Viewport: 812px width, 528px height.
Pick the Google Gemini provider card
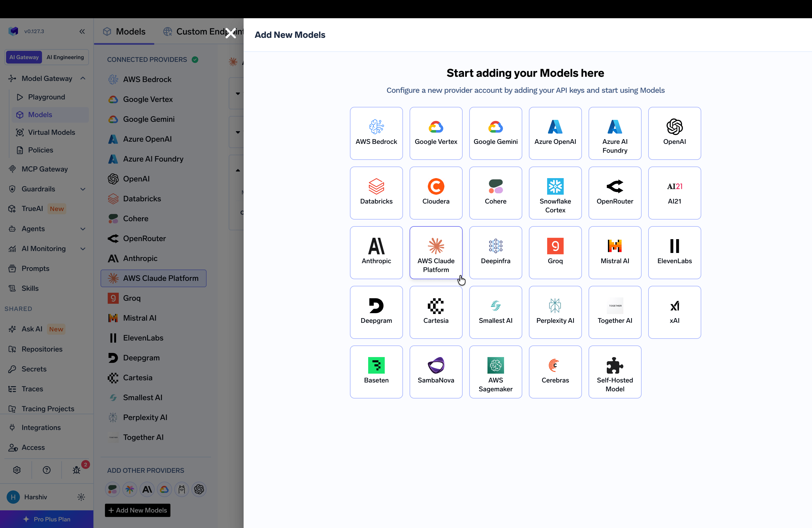pyautogui.click(x=496, y=133)
